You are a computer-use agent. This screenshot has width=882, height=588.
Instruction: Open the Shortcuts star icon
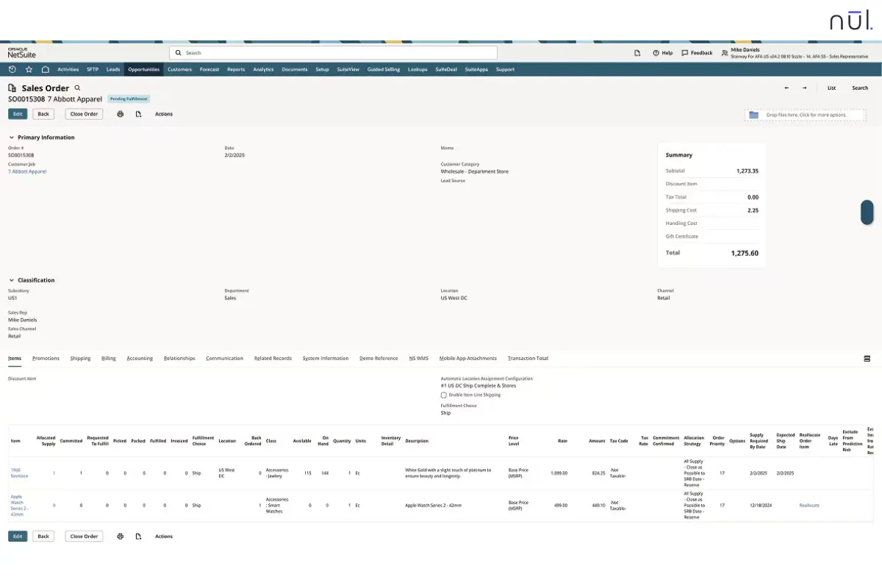29,69
